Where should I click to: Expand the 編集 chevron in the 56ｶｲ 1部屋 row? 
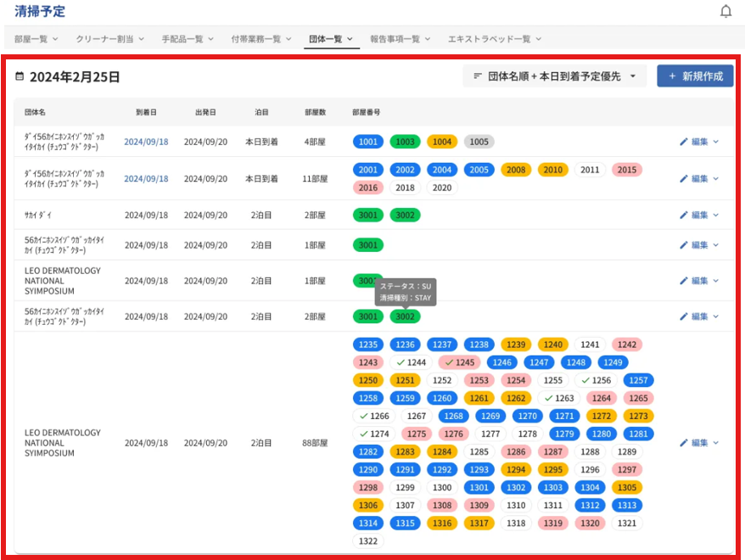pos(715,245)
